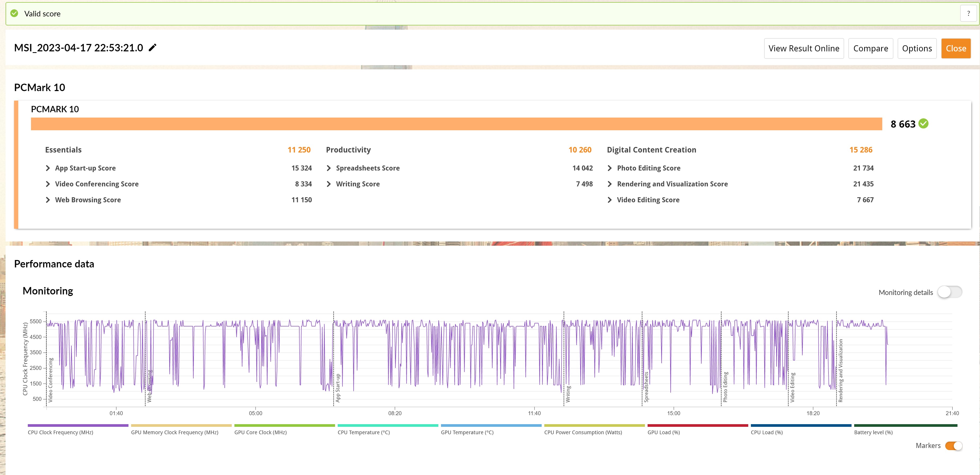Select the GPU Temperature legend entry
980x475 pixels.
[467, 432]
